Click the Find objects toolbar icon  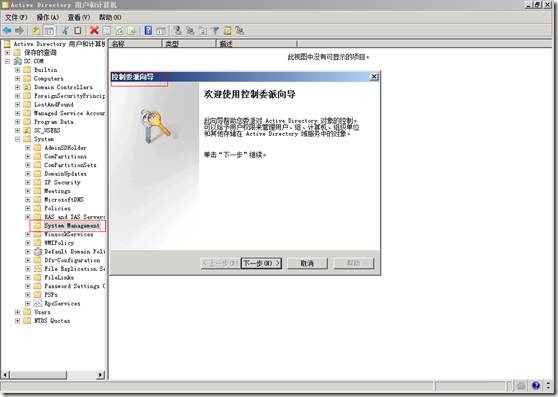point(227,31)
